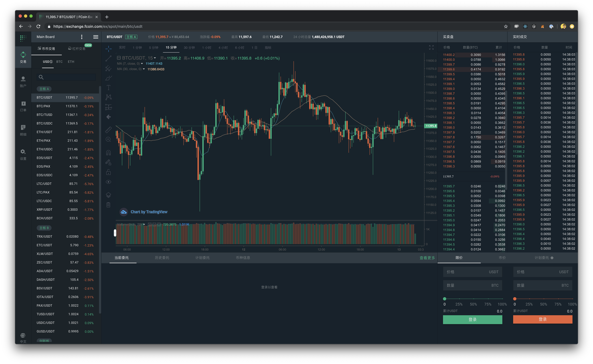The height and width of the screenshot is (364, 593).
Task: Click the back arrow chart tool
Action: tap(108, 117)
